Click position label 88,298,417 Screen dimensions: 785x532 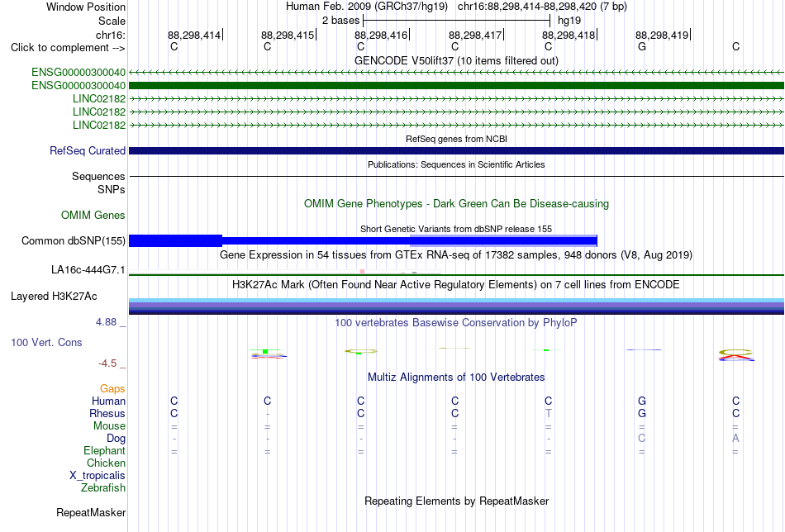(x=475, y=35)
